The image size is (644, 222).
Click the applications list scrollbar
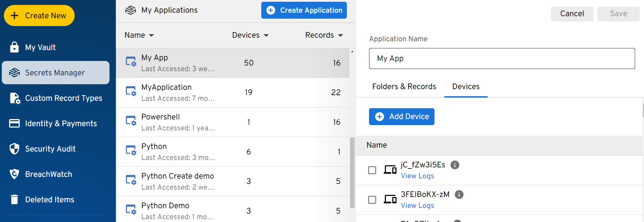point(352,172)
